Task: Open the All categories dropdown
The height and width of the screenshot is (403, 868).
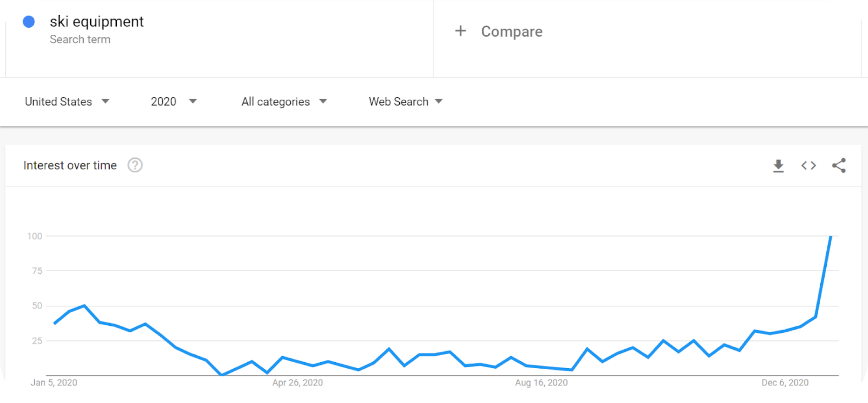Action: pos(284,102)
